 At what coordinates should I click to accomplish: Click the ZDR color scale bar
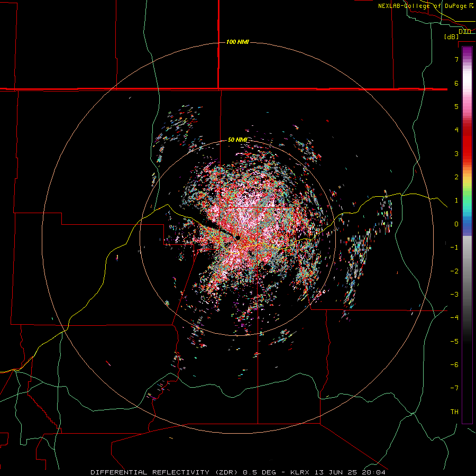467,235
